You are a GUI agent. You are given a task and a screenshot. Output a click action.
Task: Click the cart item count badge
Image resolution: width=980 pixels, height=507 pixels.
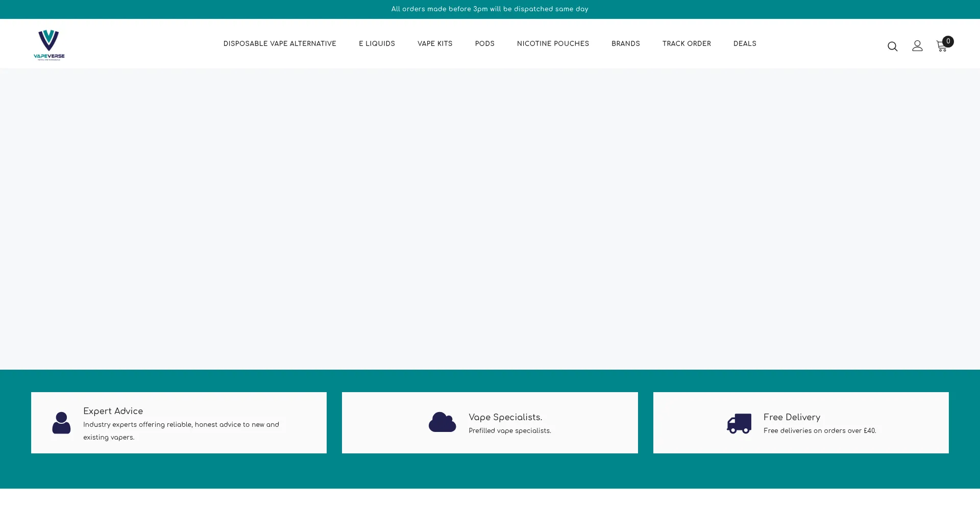click(948, 41)
